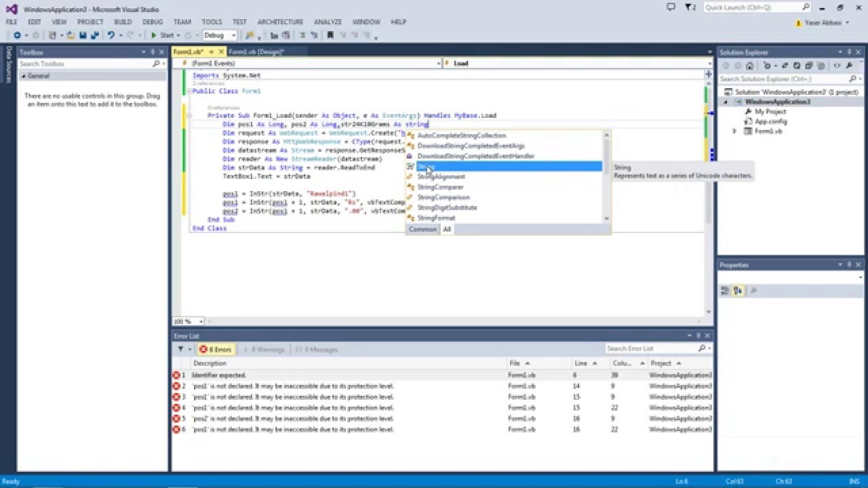Screen dimensions: 868x488
Task: Click the New Project toolbar icon
Action: pyautogui.click(x=52, y=35)
